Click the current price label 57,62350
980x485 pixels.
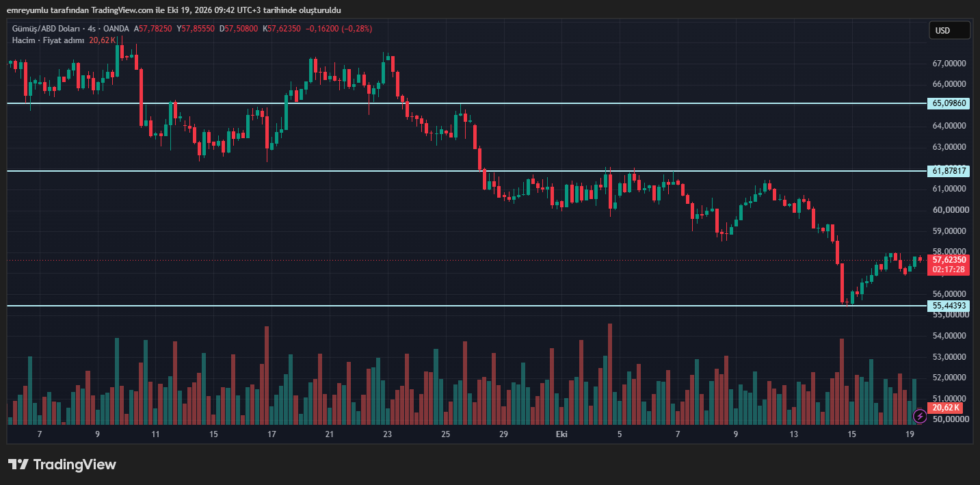(x=949, y=260)
